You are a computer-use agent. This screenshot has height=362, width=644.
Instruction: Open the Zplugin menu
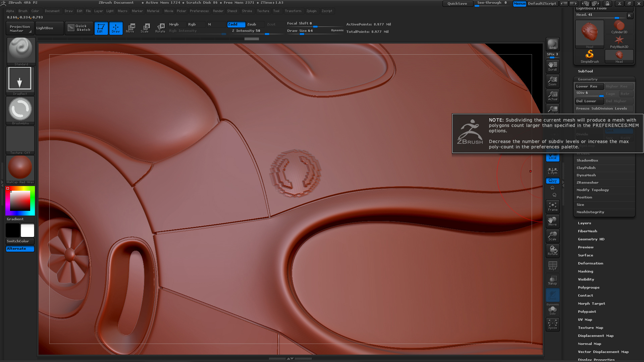[311, 11]
